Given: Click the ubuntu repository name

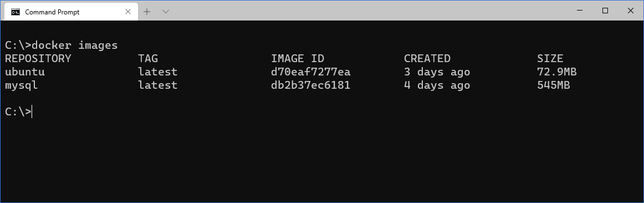Looking at the screenshot, I should coord(24,72).
